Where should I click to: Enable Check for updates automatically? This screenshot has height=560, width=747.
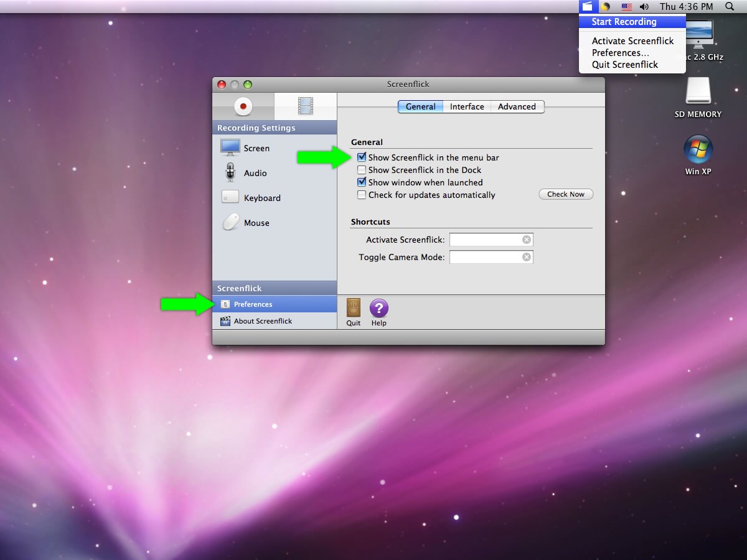[362, 195]
